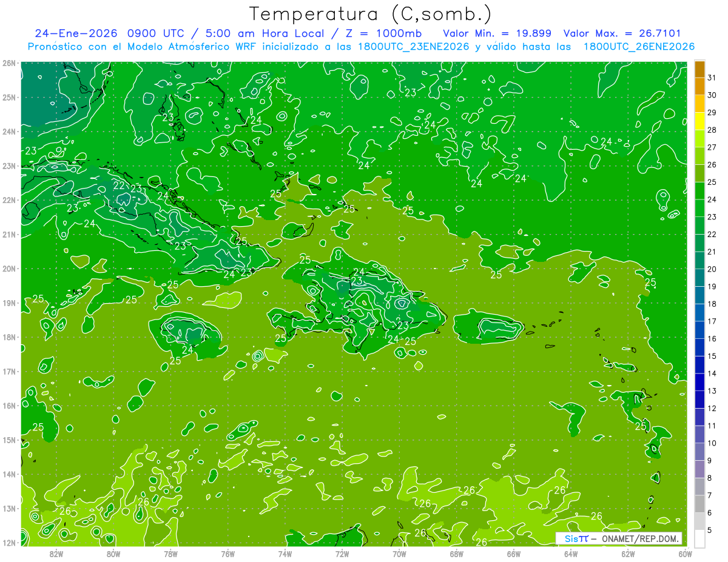Select the gold swatch between 29 and 30
The image size is (728, 562).
coord(699,104)
